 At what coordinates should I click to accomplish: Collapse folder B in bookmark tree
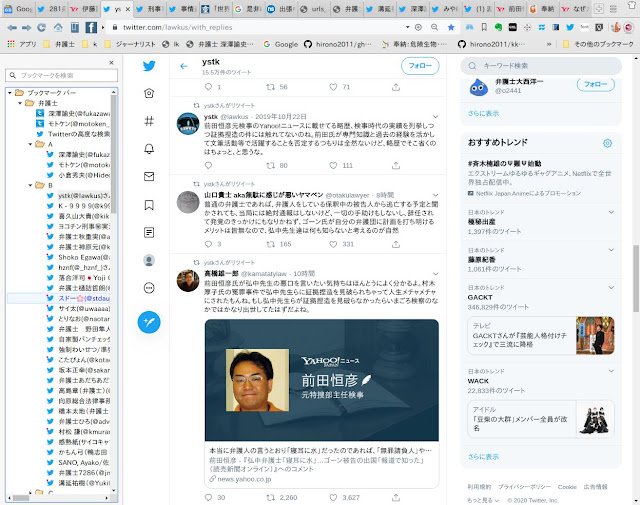[30, 185]
